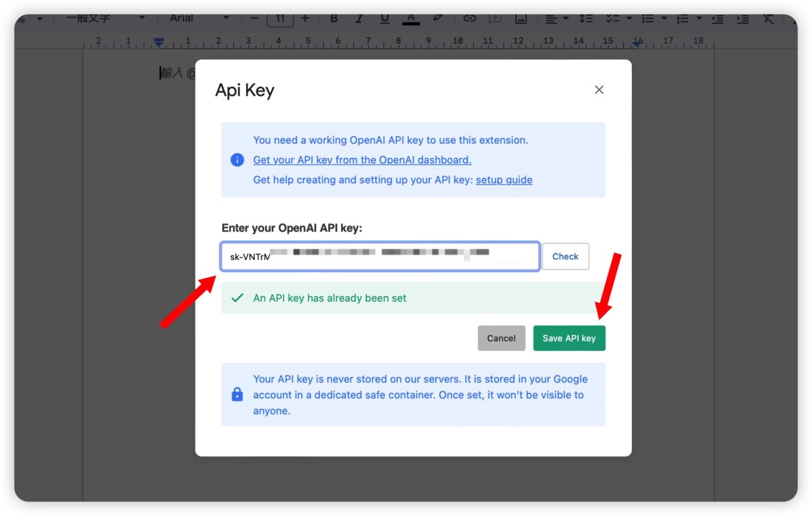Click the checklist icon
This screenshot has width=812, height=516.
(614, 18)
